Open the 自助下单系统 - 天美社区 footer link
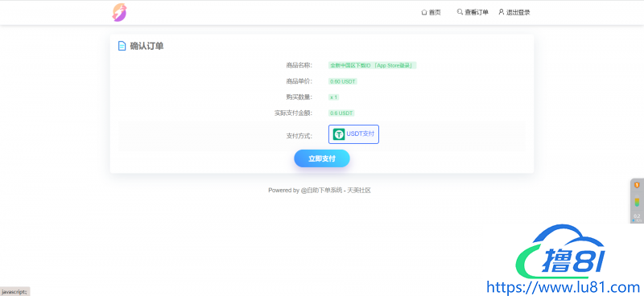Viewport: 644px width, 296px height. [336, 191]
